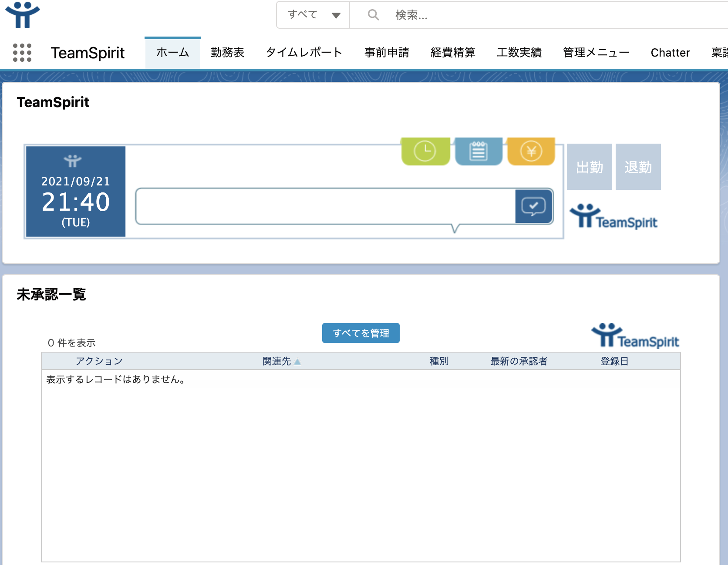Click the TeamSpirit logo in top-left corner
The image size is (728, 565).
click(x=22, y=15)
